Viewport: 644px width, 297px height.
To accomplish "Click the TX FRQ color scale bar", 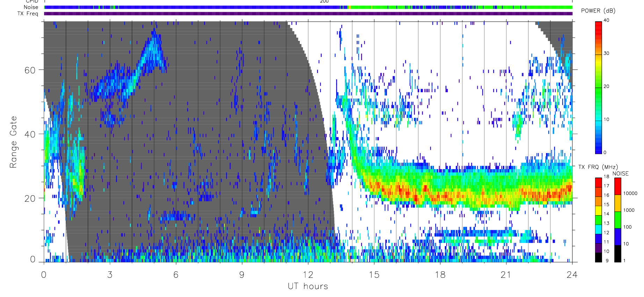I will click(598, 220).
